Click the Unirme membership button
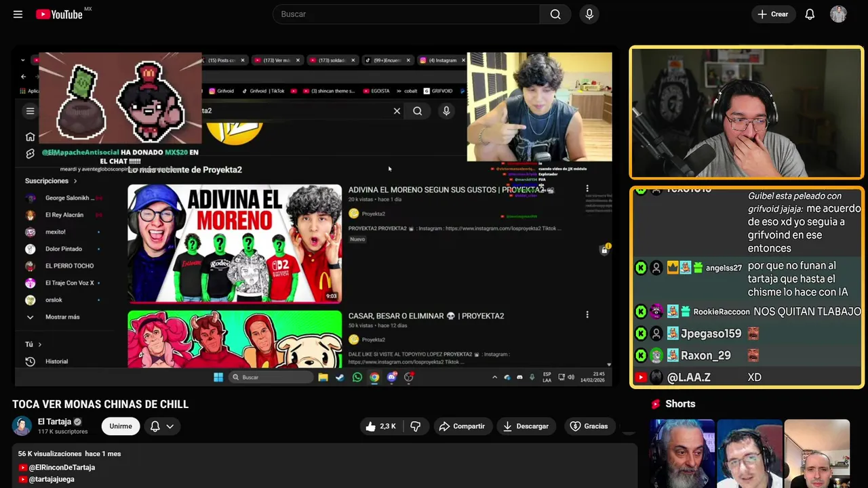 [121, 426]
